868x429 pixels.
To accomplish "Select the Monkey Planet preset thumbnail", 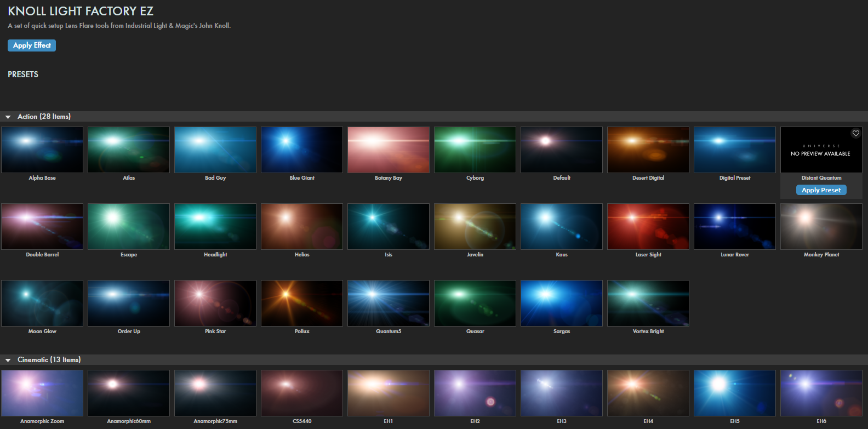I will point(821,226).
